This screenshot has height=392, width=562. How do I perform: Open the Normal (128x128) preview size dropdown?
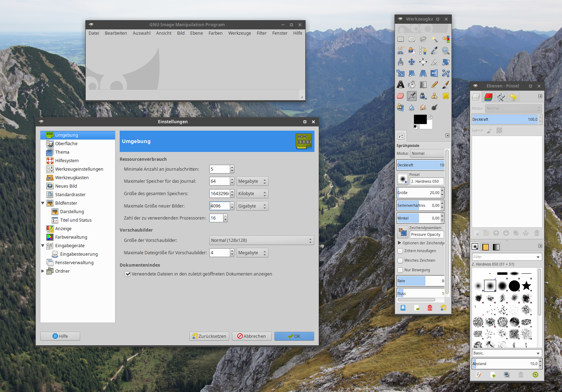pyautogui.click(x=262, y=240)
